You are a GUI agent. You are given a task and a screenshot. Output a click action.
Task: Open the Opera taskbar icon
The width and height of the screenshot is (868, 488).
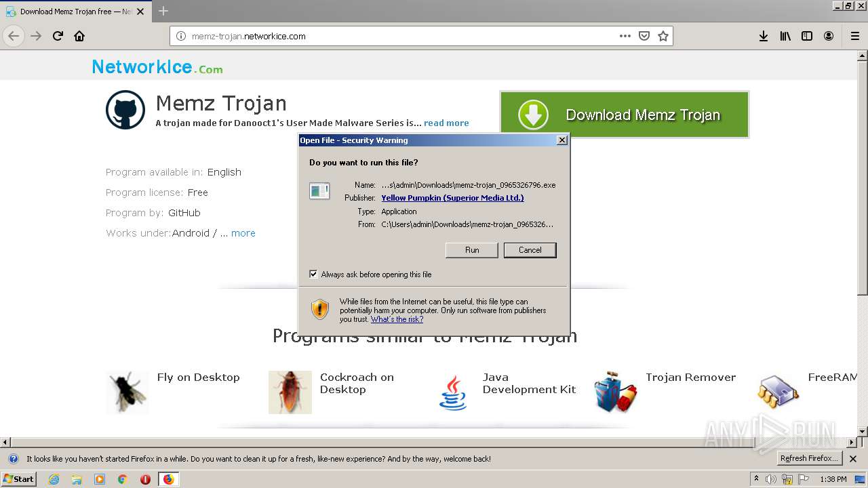pyautogui.click(x=145, y=479)
